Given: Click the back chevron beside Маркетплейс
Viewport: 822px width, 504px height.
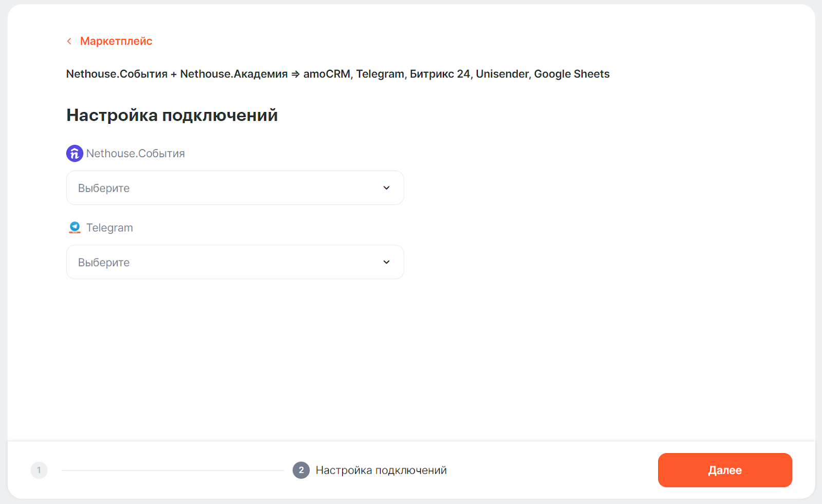Looking at the screenshot, I should pyautogui.click(x=69, y=41).
